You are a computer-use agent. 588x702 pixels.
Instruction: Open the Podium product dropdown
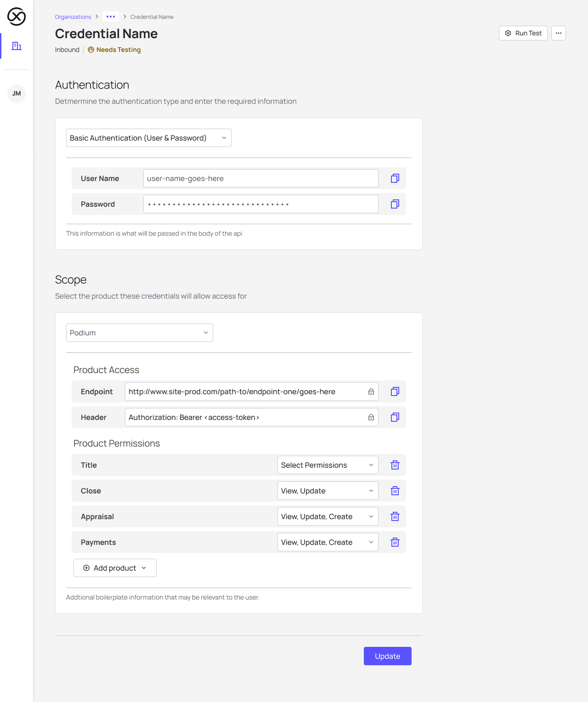point(140,333)
